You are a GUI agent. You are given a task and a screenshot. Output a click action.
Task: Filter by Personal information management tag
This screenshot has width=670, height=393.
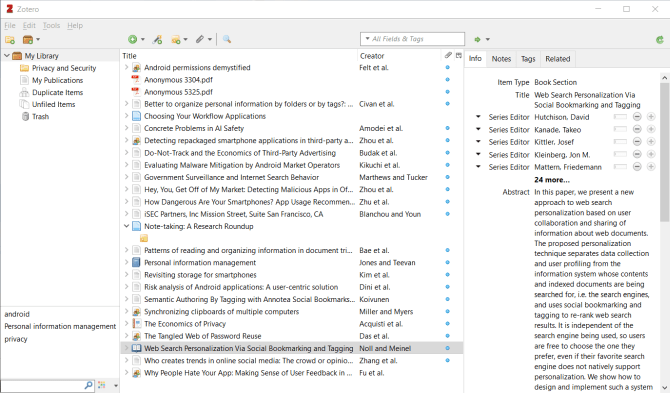pos(60,326)
